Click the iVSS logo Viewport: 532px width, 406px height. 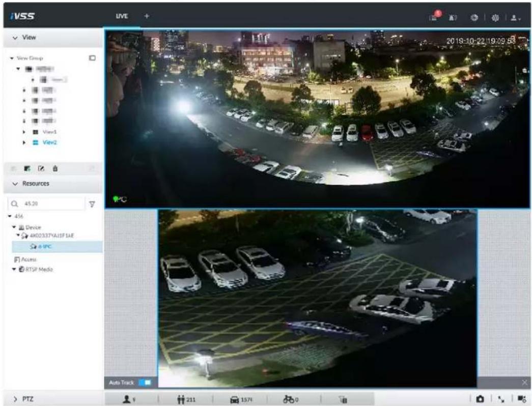point(22,16)
